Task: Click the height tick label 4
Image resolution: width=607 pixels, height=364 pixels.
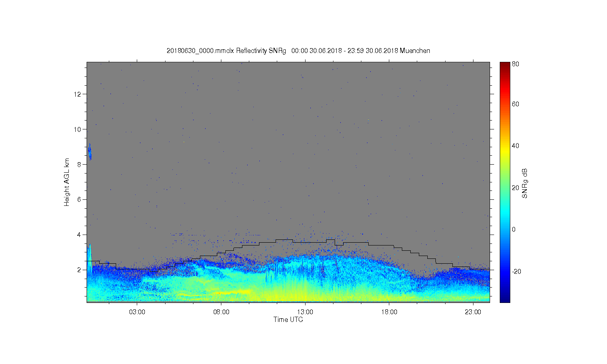Action: (x=80, y=235)
